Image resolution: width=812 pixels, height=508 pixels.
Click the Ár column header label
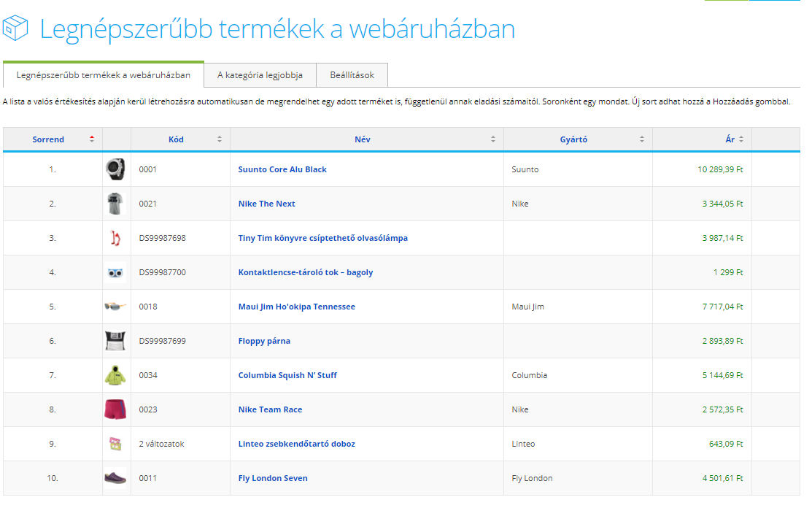pos(730,139)
